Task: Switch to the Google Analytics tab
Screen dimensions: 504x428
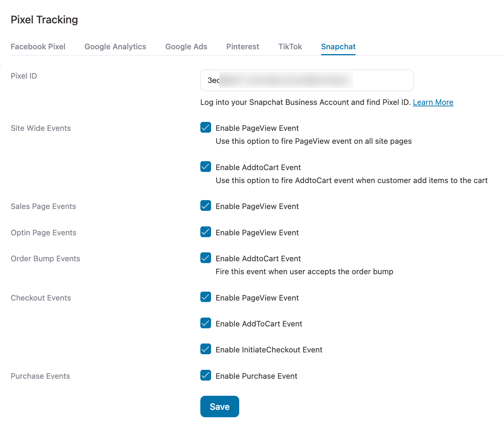Action: click(x=115, y=47)
